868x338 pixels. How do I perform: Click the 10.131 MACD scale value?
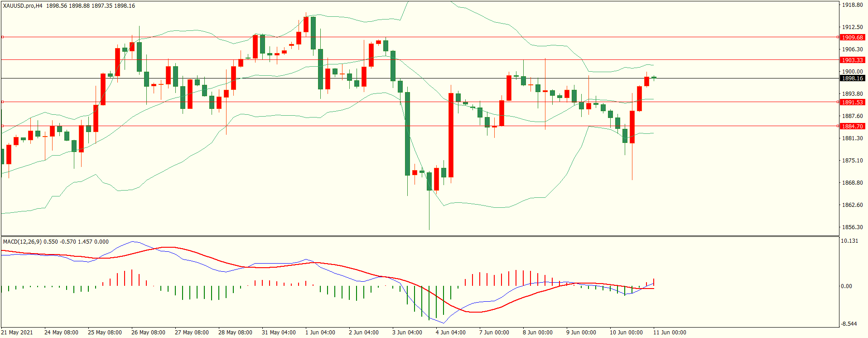click(849, 241)
